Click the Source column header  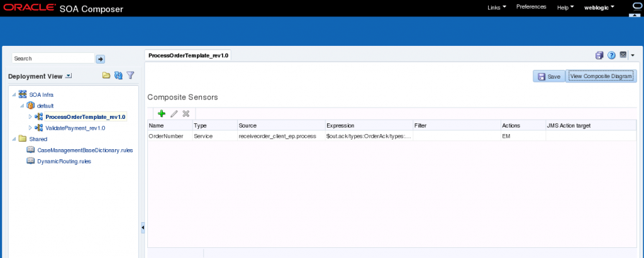tap(281, 126)
